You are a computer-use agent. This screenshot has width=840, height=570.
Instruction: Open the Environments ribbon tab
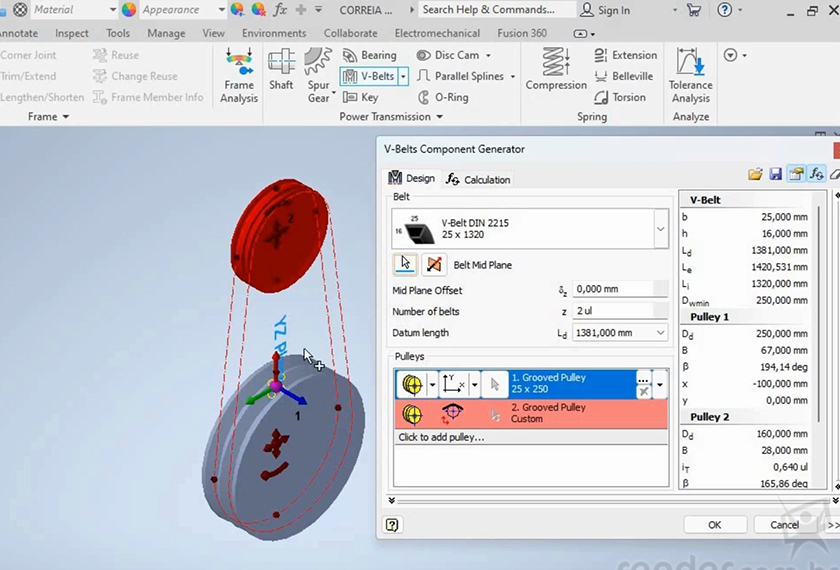click(x=273, y=33)
